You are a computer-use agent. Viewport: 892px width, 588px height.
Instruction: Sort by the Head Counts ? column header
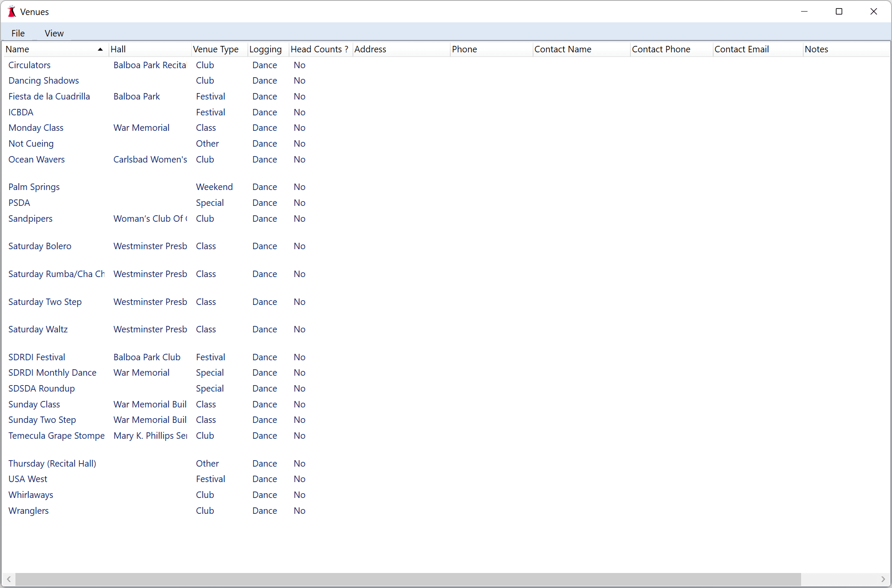[x=320, y=49]
